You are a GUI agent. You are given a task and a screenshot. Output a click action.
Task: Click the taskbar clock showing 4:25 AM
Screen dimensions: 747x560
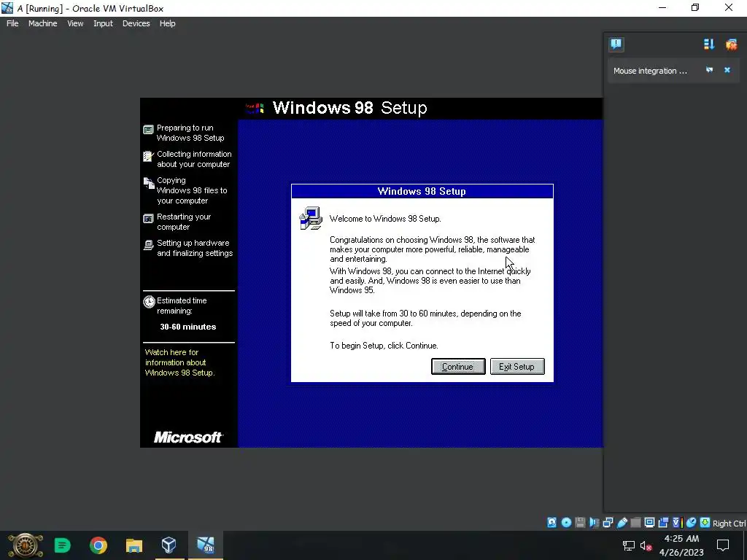pyautogui.click(x=682, y=545)
